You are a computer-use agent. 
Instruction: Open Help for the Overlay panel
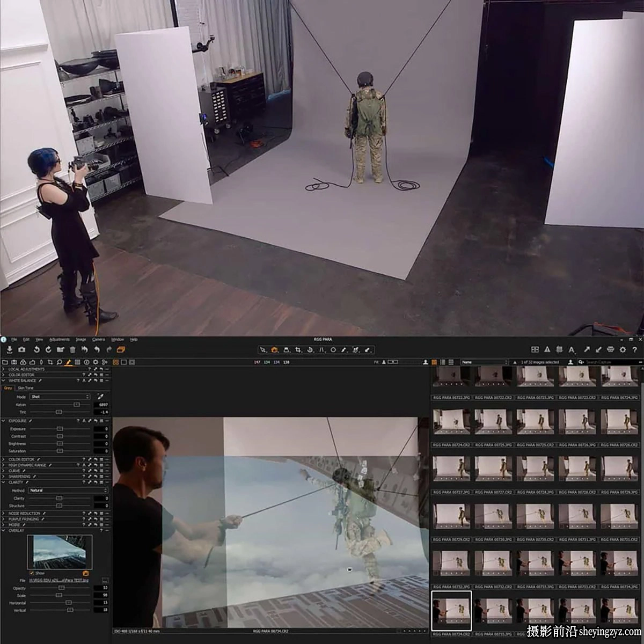101,530
